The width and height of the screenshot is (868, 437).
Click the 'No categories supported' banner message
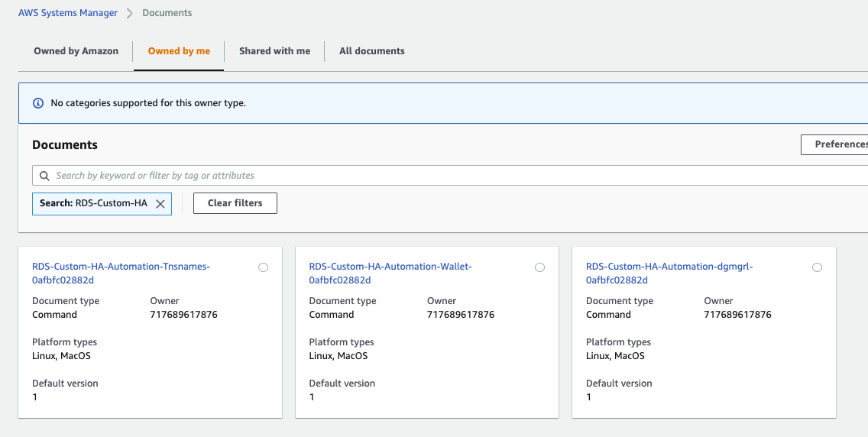[x=148, y=103]
